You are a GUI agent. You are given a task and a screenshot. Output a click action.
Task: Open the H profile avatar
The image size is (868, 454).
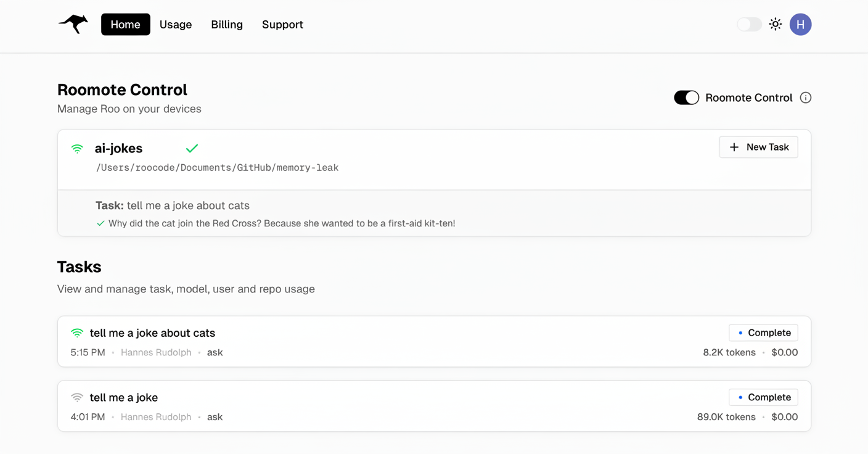point(800,24)
